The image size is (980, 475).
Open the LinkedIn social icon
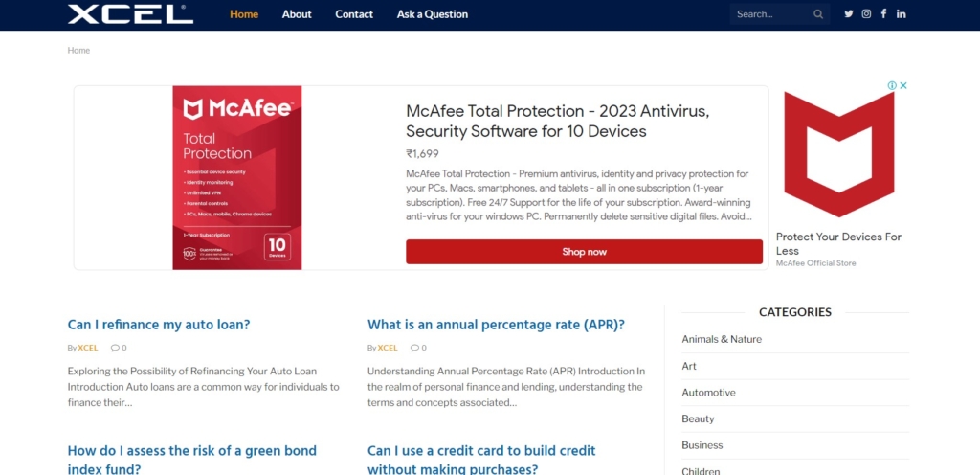(x=902, y=13)
